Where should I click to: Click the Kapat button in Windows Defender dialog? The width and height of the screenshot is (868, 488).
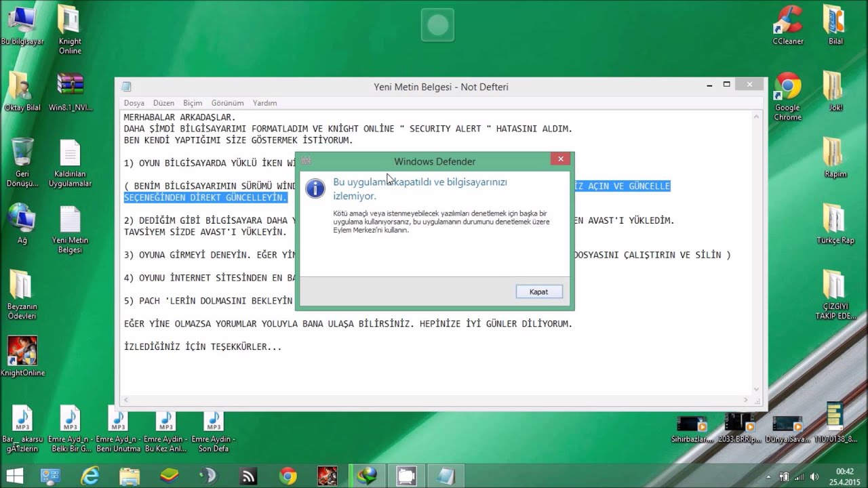tap(538, 291)
